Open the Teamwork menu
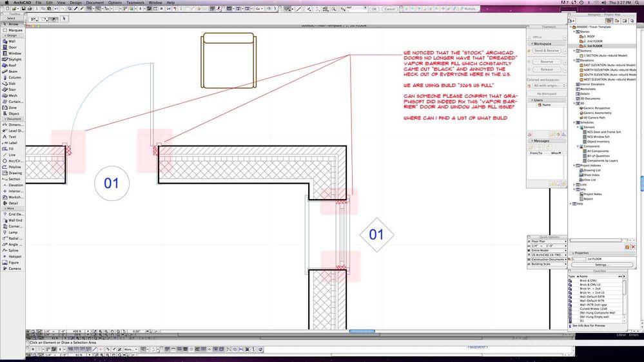This screenshot has height=362, width=644. [135, 3]
